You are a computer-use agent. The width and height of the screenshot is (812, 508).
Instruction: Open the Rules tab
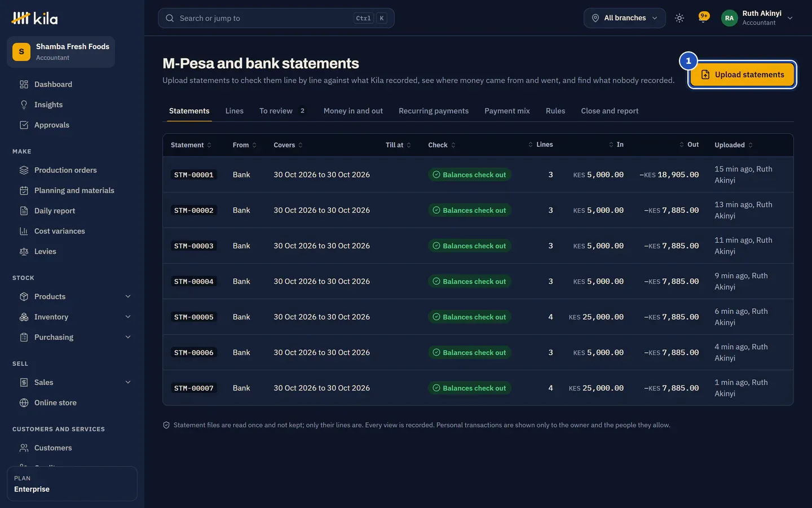point(555,111)
